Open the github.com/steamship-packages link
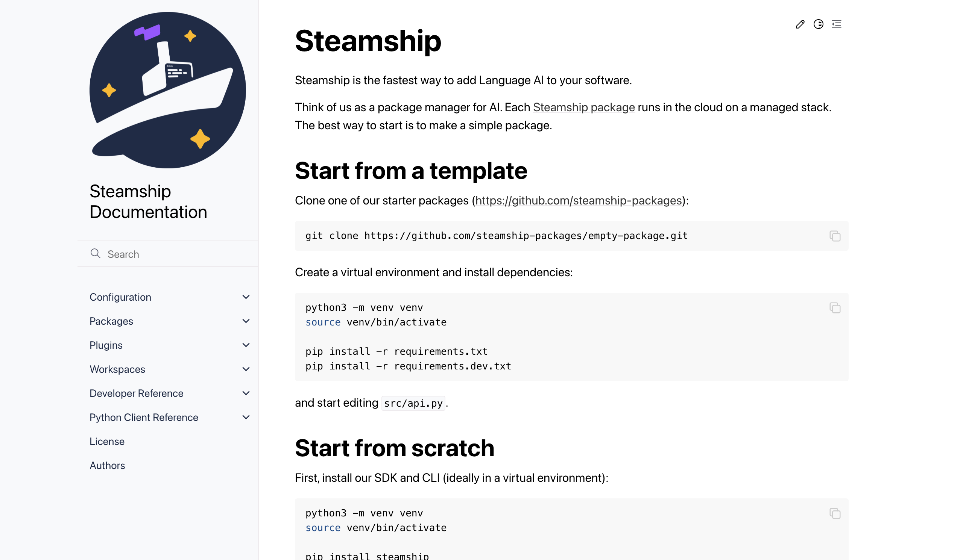This screenshot has width=963, height=560. tap(579, 200)
